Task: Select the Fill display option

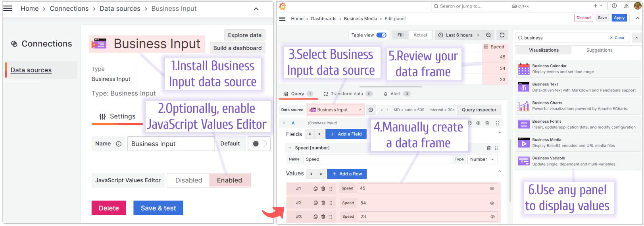Action: pyautogui.click(x=400, y=35)
